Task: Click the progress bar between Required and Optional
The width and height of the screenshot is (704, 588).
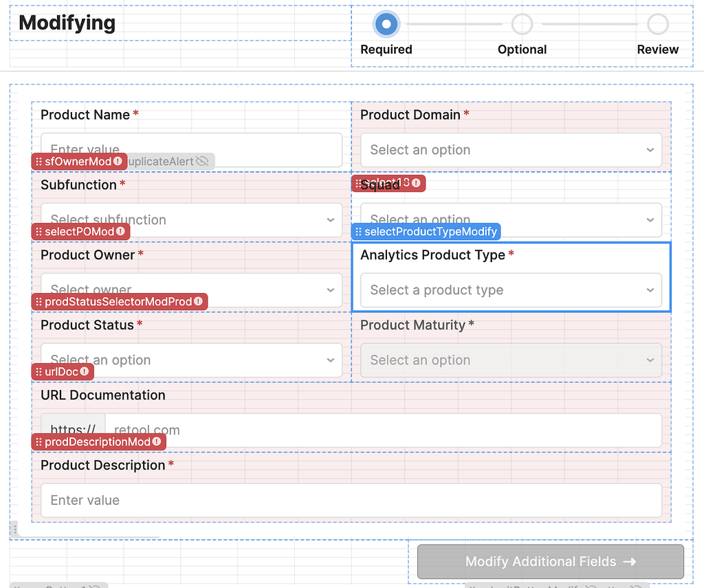Action: coord(454,23)
